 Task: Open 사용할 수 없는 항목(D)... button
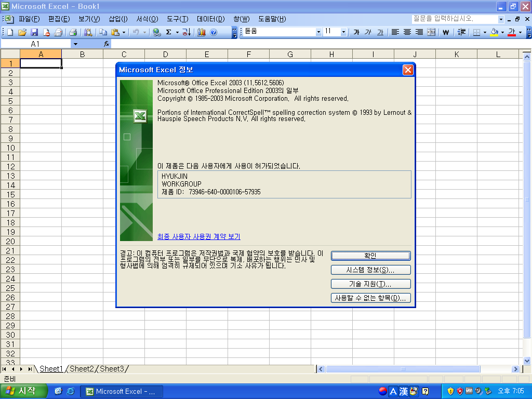tap(370, 298)
